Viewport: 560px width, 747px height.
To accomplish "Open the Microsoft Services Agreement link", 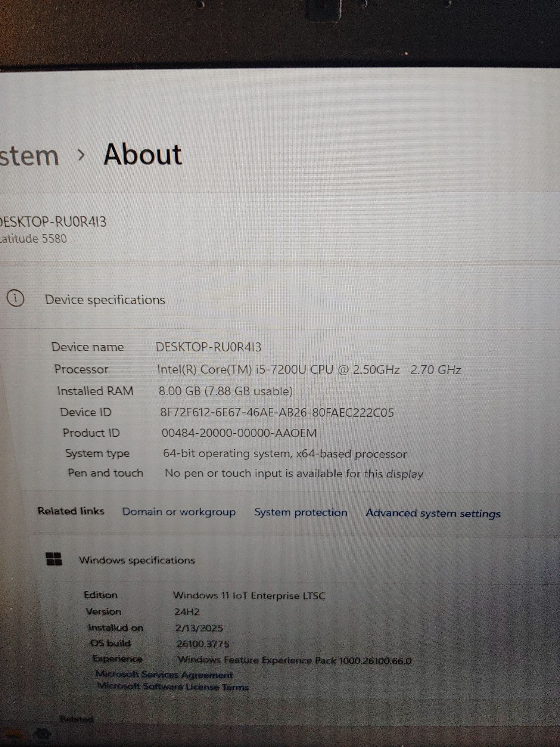I will click(164, 675).
